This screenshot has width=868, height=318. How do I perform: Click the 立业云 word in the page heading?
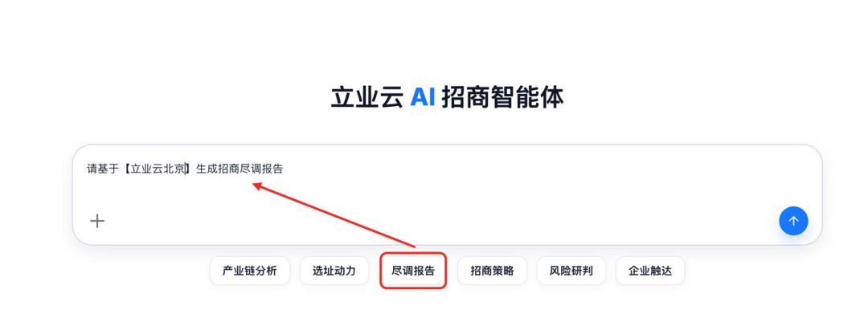click(x=367, y=98)
